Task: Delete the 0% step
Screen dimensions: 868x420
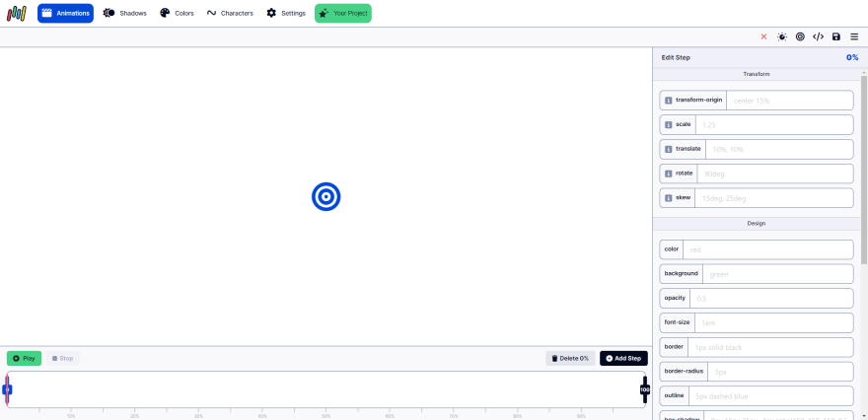Action: 570,358
